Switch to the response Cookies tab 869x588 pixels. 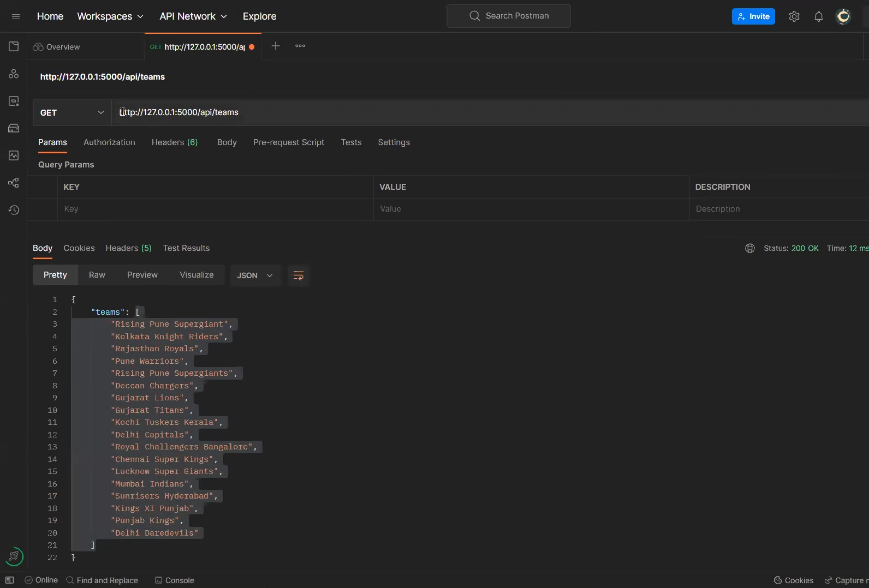coord(79,248)
